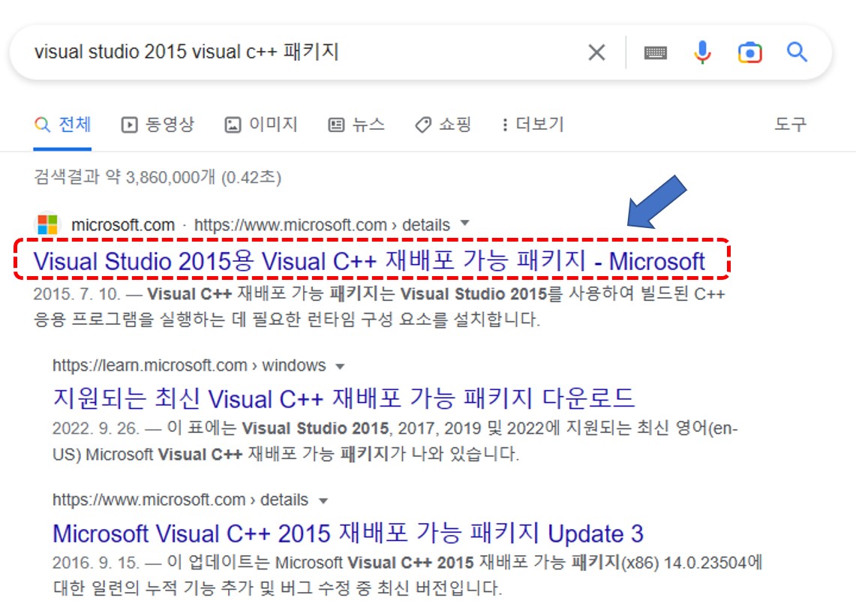Click the magnifying glass search icon
Image resolution: width=856 pixels, height=616 pixels.
pos(797,52)
